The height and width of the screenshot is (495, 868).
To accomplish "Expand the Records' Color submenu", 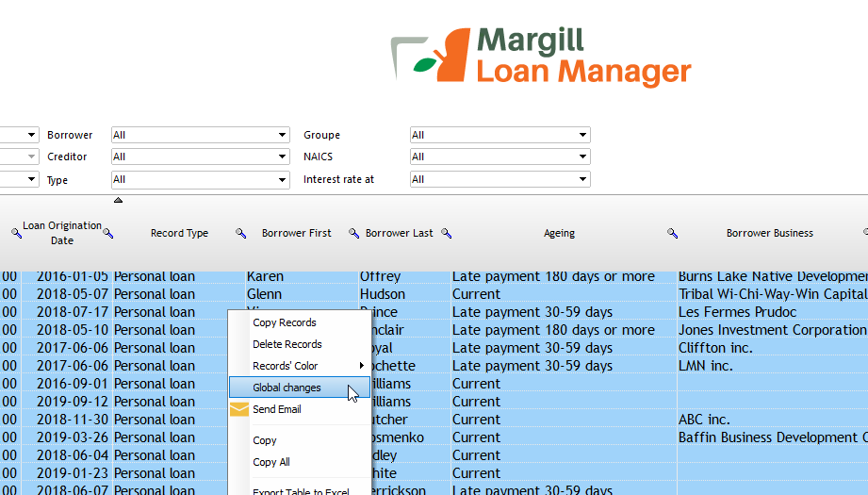I will tap(300, 366).
